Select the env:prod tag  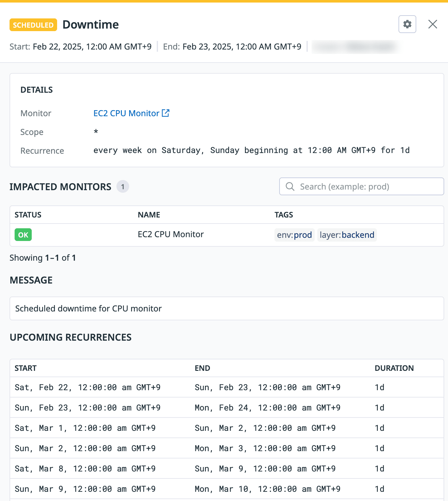[294, 235]
